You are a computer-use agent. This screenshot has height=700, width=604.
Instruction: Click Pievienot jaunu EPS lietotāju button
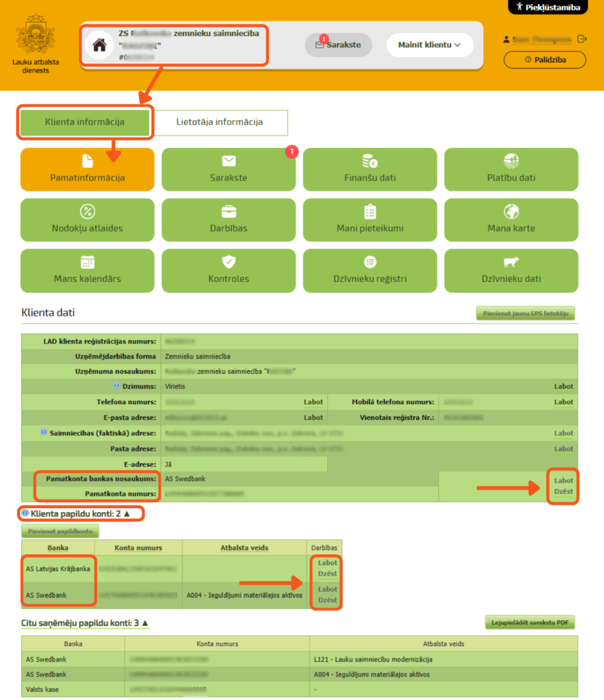tap(526, 314)
